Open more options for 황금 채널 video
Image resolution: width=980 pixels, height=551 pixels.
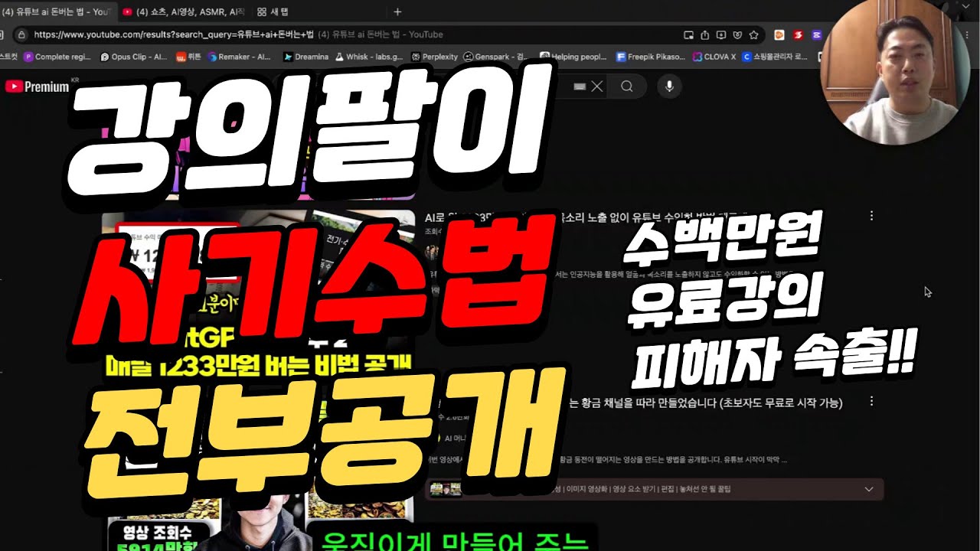pos(871,401)
